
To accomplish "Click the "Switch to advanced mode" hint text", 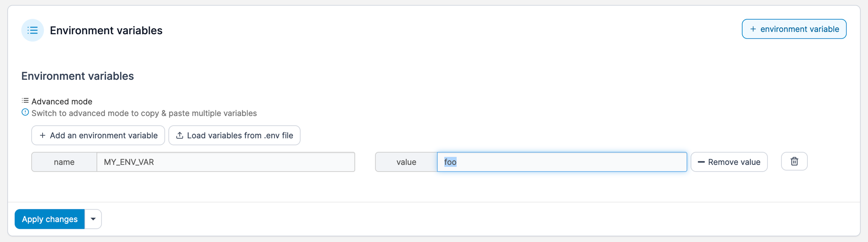I will coord(144,113).
